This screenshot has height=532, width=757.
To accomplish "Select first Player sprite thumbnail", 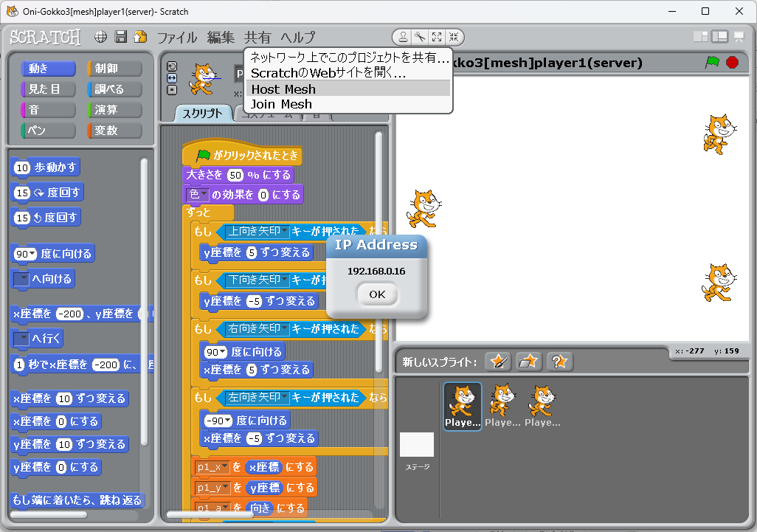I will click(x=463, y=406).
